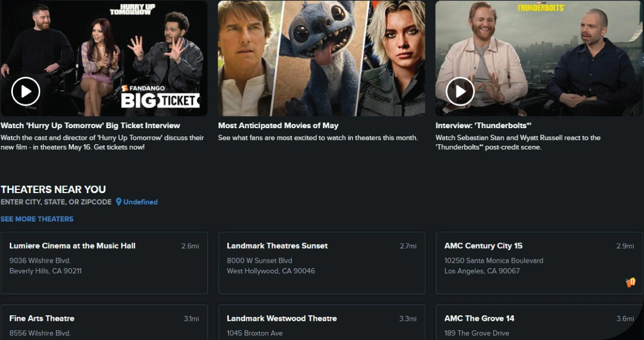Open the Most Anticipated Movies of May headline
The height and width of the screenshot is (340, 644).
click(x=278, y=125)
